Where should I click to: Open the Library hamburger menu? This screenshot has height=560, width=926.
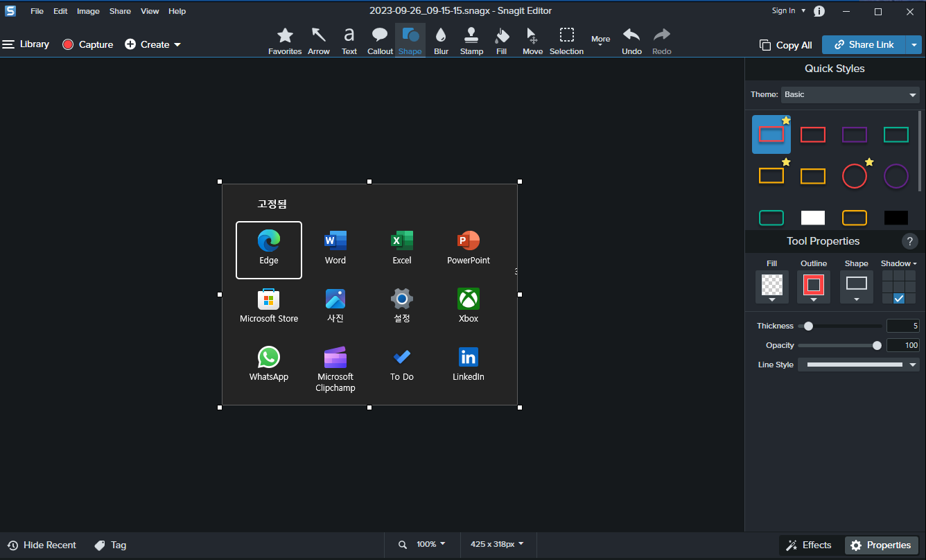(x=26, y=44)
